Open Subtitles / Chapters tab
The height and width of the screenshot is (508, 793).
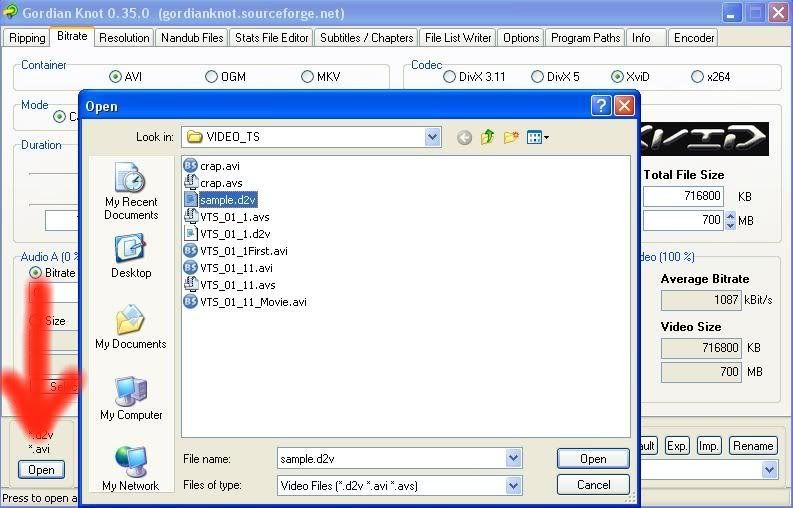tap(366, 38)
